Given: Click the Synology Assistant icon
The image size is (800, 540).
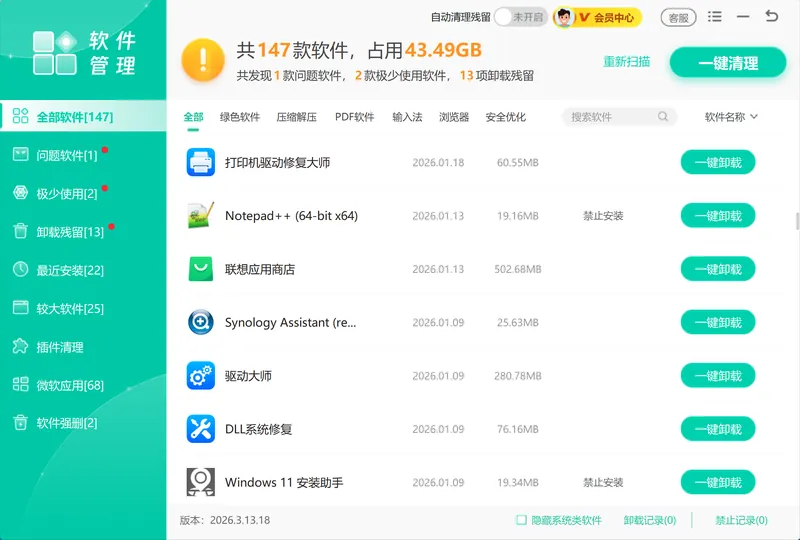Looking at the screenshot, I should point(201,322).
